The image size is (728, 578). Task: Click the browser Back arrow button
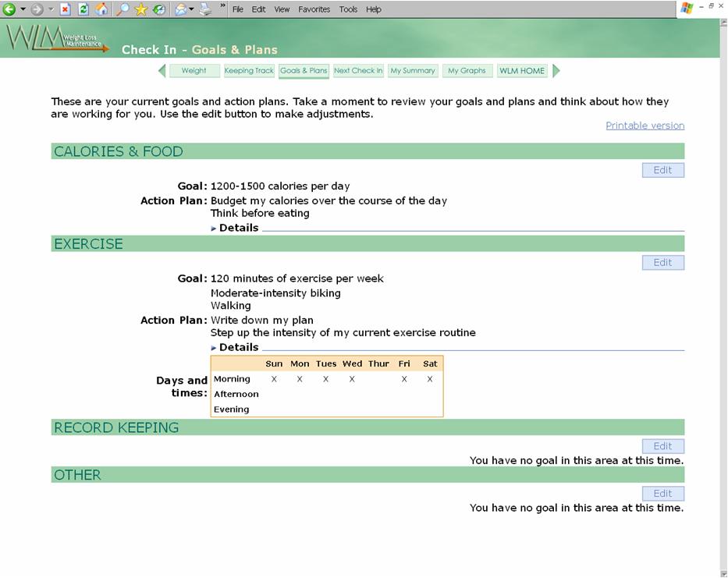point(9,9)
